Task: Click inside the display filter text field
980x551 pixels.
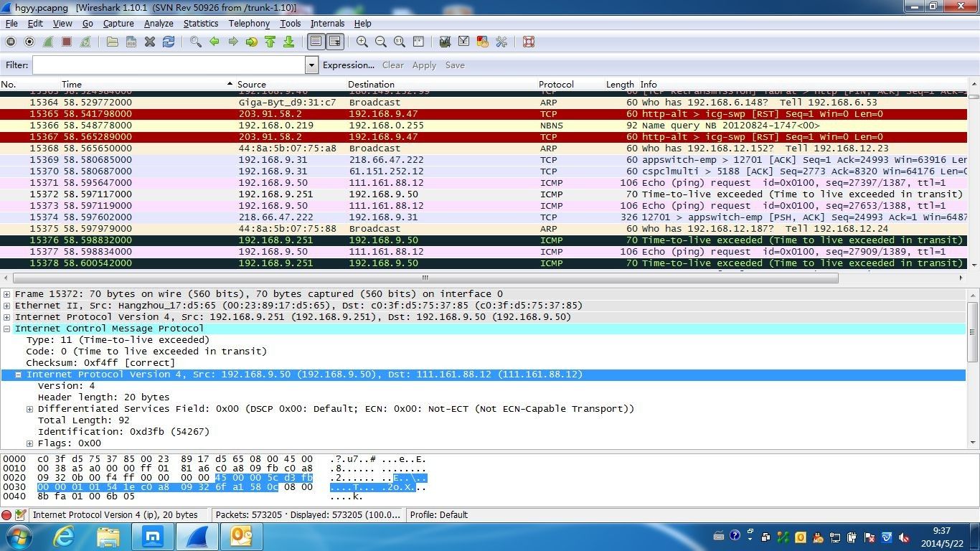Action: pyautogui.click(x=169, y=65)
